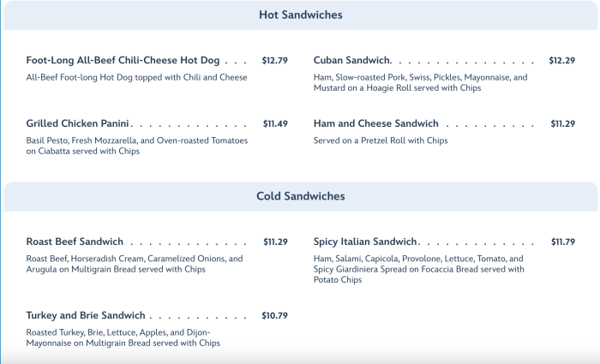Click the $12.29 Cuban Sandwich price

click(x=561, y=61)
